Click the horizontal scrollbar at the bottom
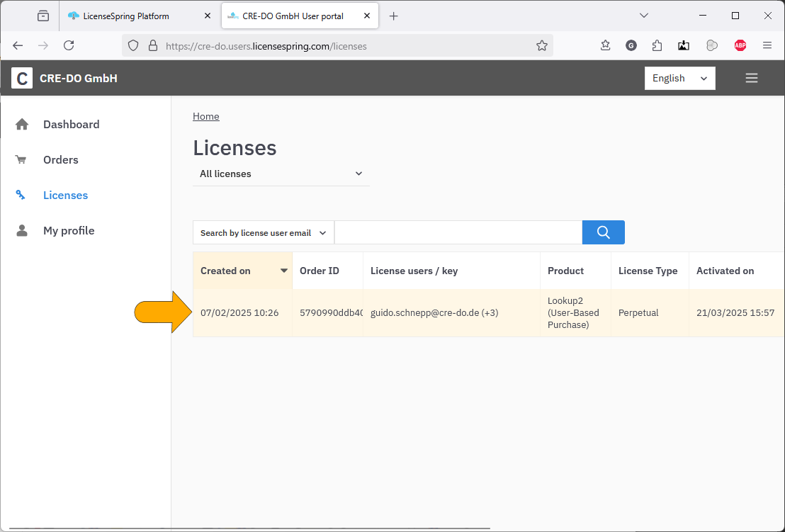Screen dimensions: 785x532 249,528
